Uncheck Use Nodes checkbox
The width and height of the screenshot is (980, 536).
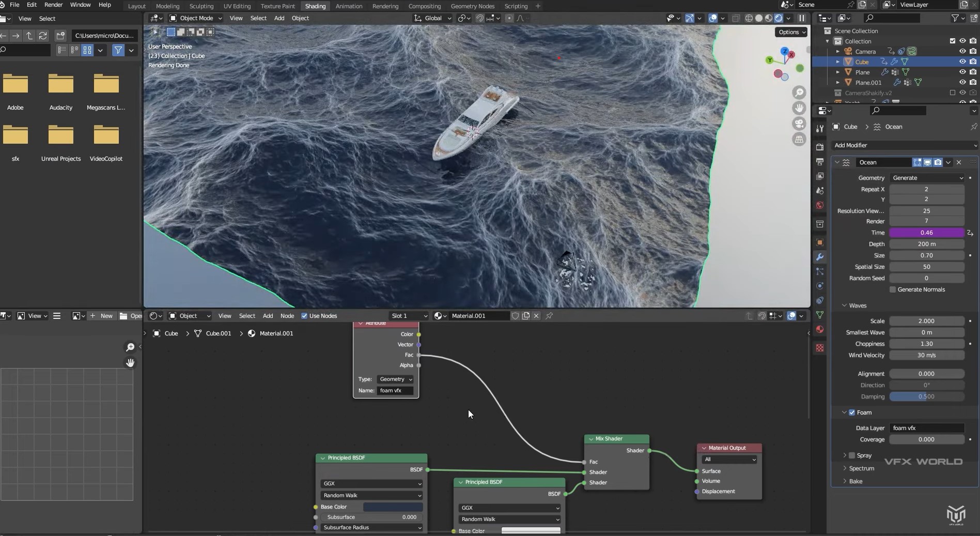pyautogui.click(x=304, y=316)
